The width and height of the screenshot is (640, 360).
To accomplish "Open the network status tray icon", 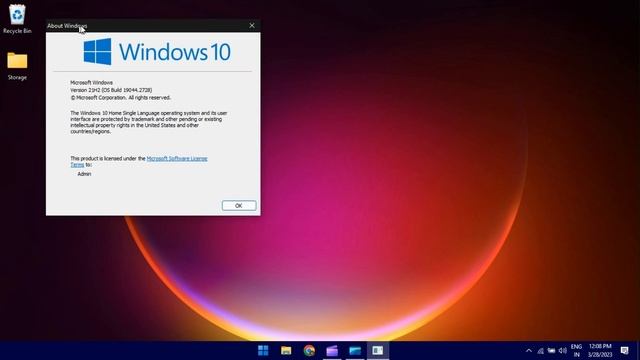I will point(540,351).
